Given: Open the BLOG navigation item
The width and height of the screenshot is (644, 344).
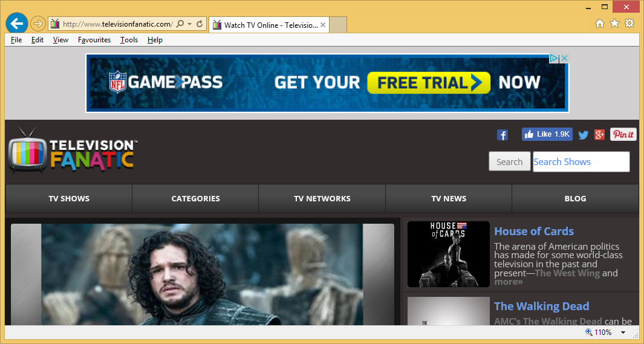Looking at the screenshot, I should (576, 199).
